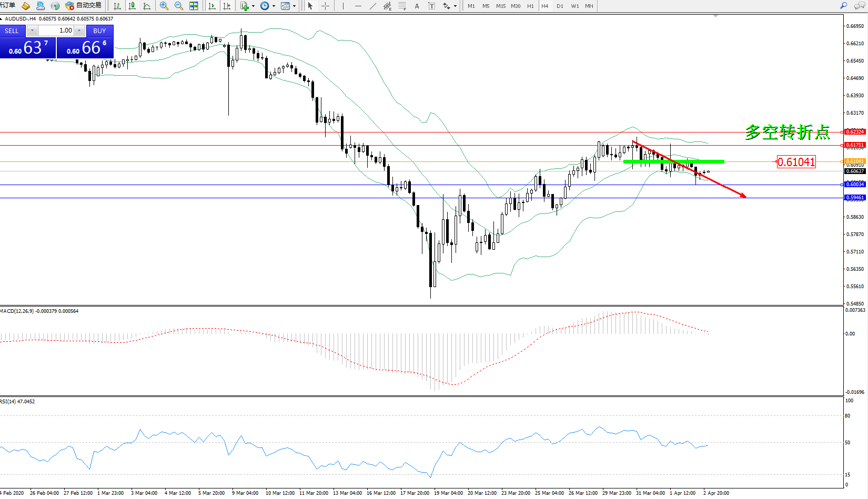Open the arrows objects dropdown
Screen dimensions: 868x499
tap(455, 6)
